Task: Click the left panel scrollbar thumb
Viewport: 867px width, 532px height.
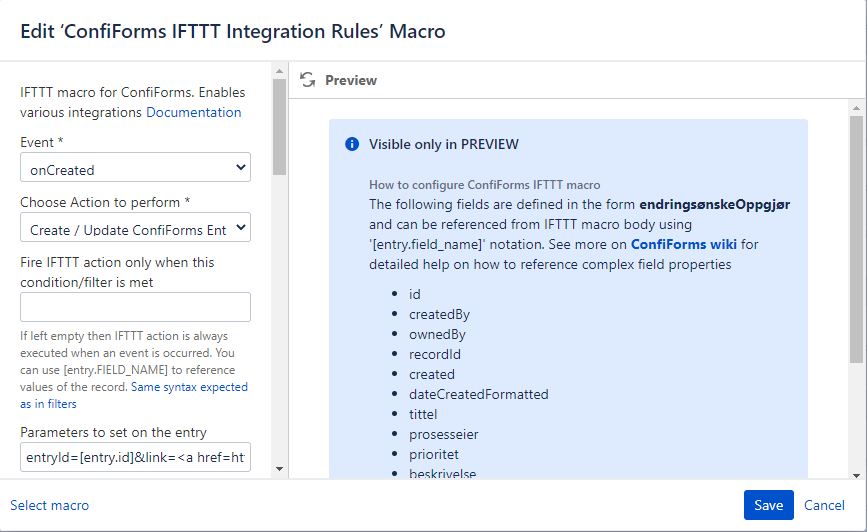Action: tap(279, 127)
